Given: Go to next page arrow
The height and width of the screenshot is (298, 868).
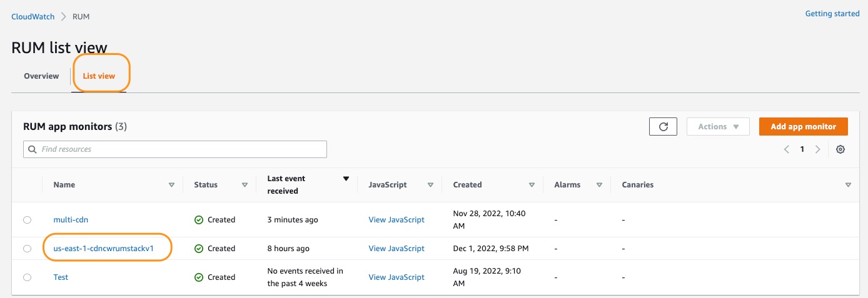Looking at the screenshot, I should click(817, 149).
